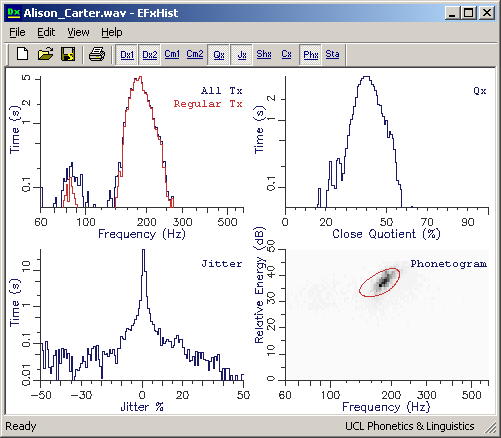501x438 pixels.
Task: Toggle the Dx2 histogram display
Action: coord(150,55)
